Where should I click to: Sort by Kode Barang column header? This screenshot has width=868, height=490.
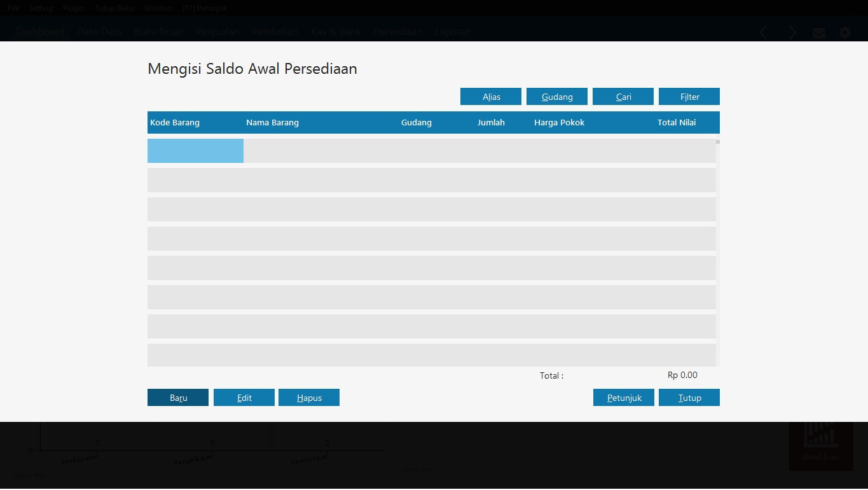point(175,123)
